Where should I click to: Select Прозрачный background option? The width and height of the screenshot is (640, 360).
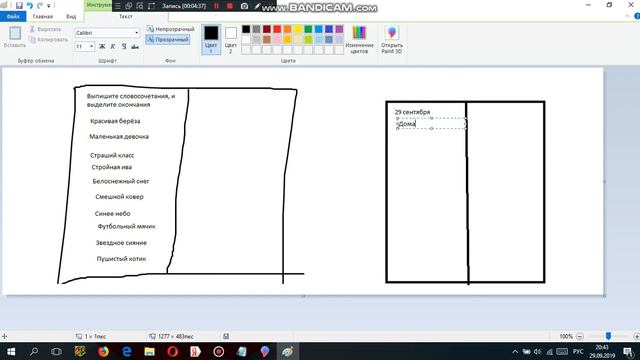click(168, 40)
